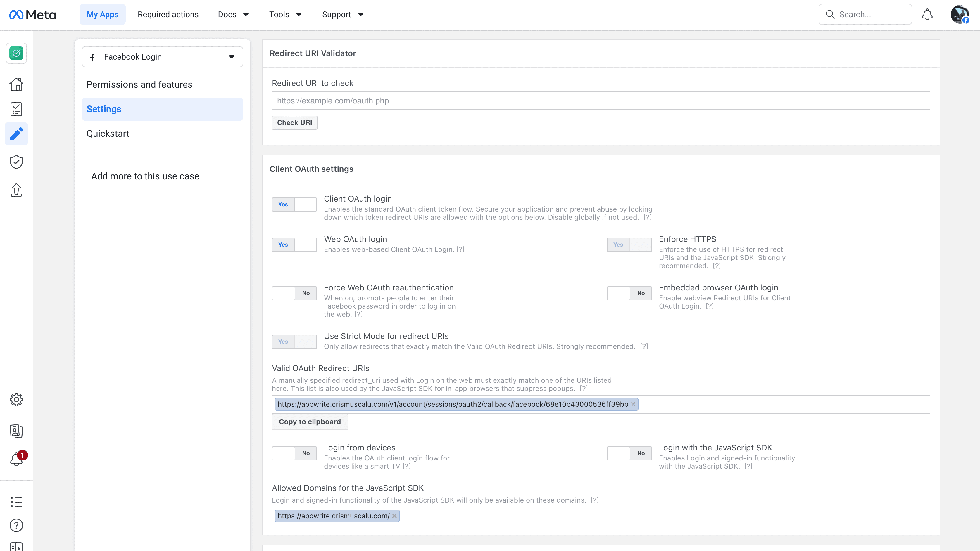980x551 pixels.
Task: Click Copy to clipboard for the redirect URI
Action: tap(310, 422)
